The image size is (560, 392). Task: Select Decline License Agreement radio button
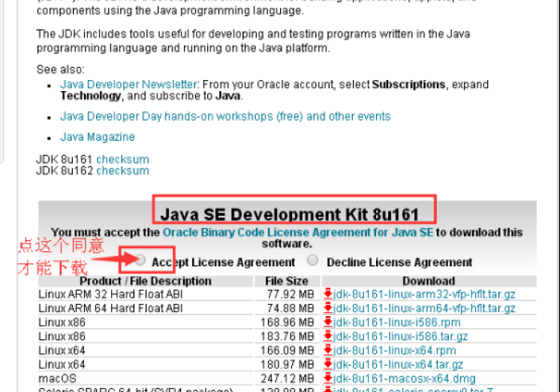313,260
